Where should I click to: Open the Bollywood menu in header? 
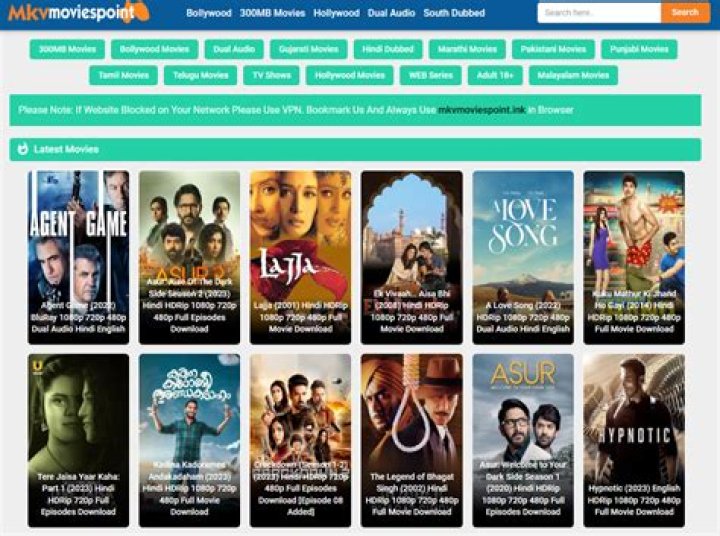click(209, 13)
